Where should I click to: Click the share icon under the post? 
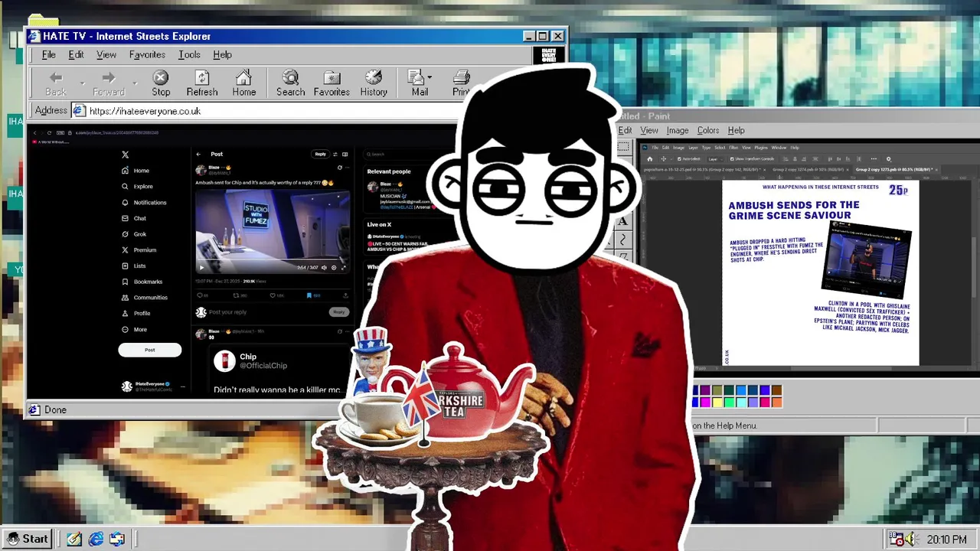coord(345,295)
